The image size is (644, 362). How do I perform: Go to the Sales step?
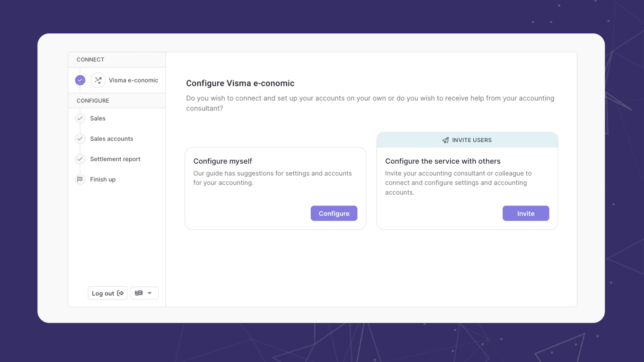point(98,118)
